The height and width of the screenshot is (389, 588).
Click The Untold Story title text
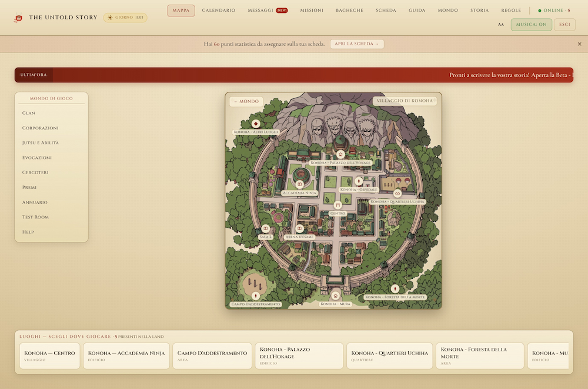click(x=63, y=18)
